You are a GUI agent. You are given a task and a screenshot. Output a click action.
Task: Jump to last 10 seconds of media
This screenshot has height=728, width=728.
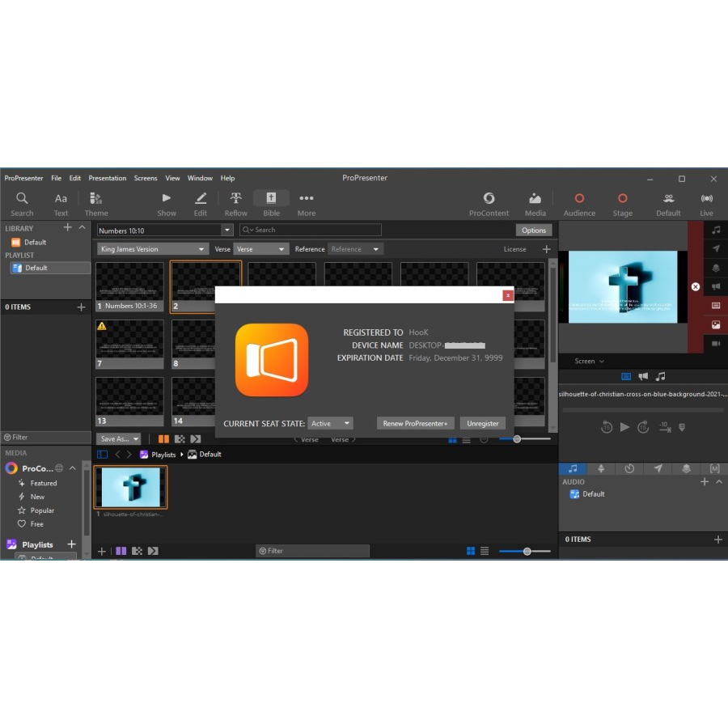(x=664, y=427)
